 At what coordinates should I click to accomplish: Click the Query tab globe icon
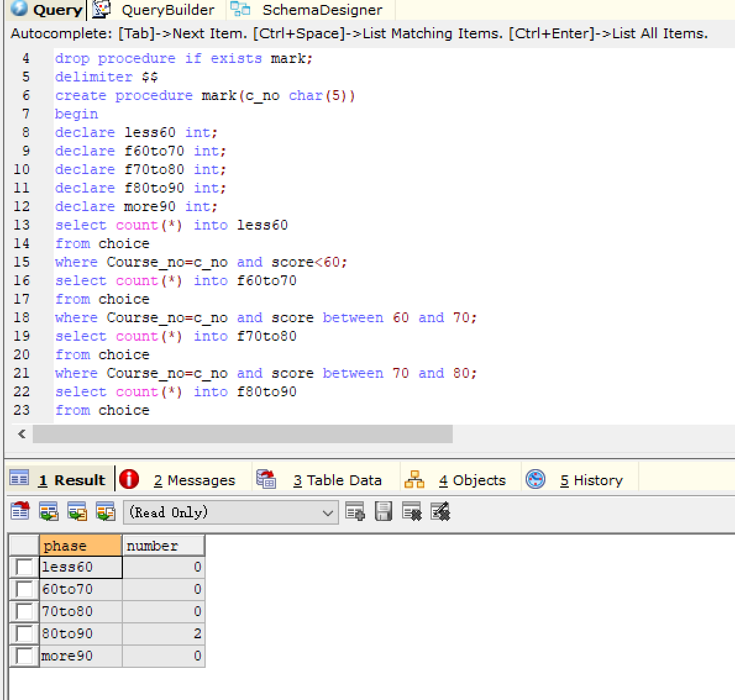tap(19, 8)
